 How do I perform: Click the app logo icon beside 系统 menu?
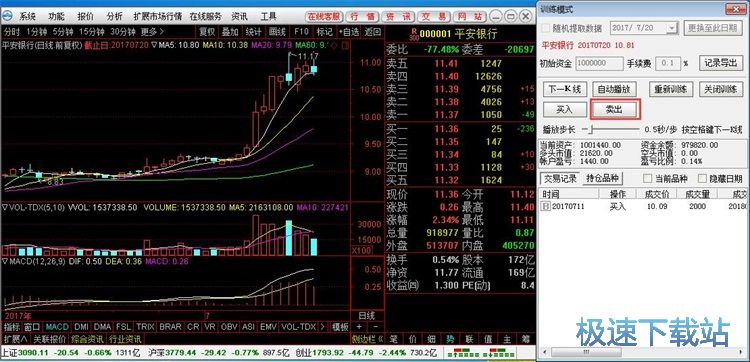pos(7,16)
